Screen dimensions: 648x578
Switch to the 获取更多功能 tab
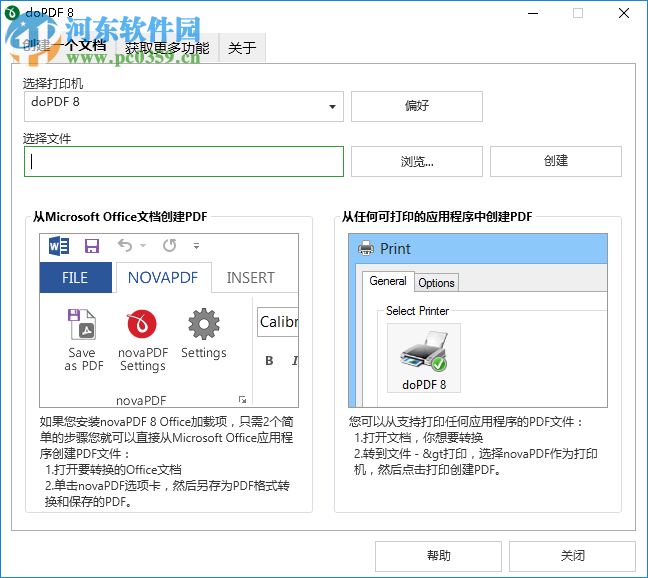click(x=167, y=48)
